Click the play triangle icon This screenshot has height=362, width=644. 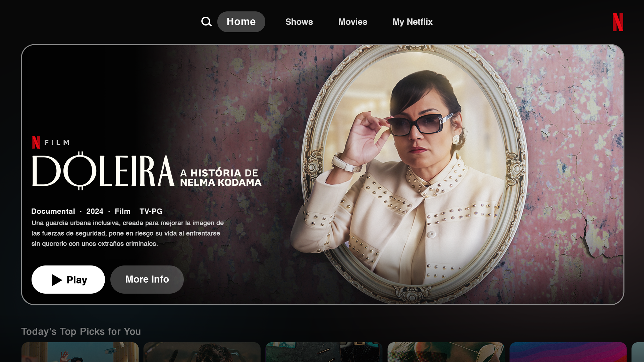pyautogui.click(x=57, y=280)
